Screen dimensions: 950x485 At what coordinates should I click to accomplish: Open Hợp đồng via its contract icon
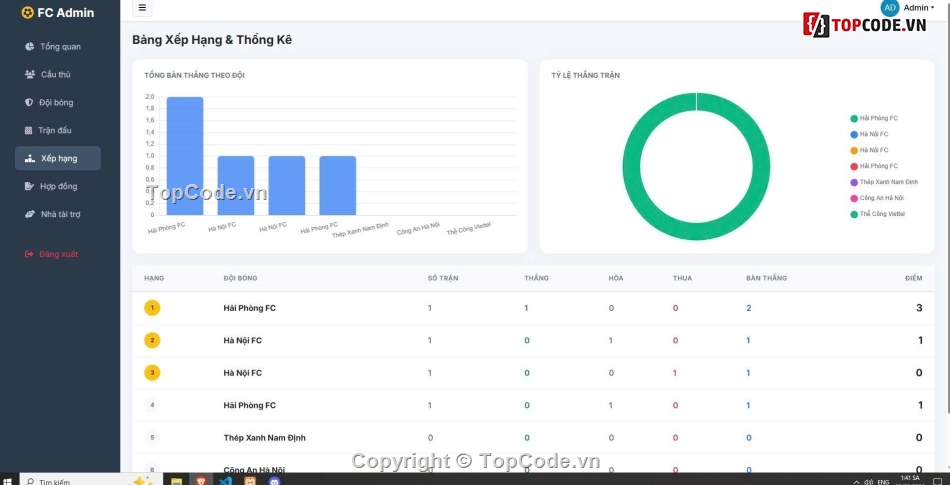[x=29, y=186]
